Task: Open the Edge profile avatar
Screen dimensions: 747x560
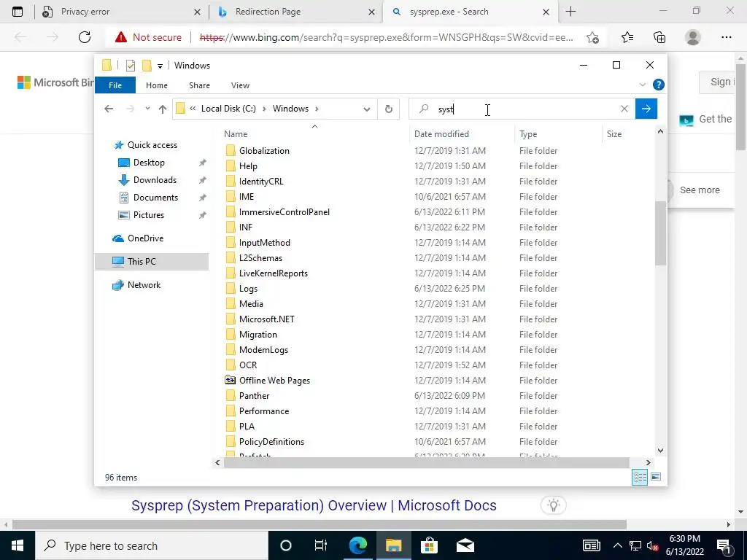Action: (693, 37)
